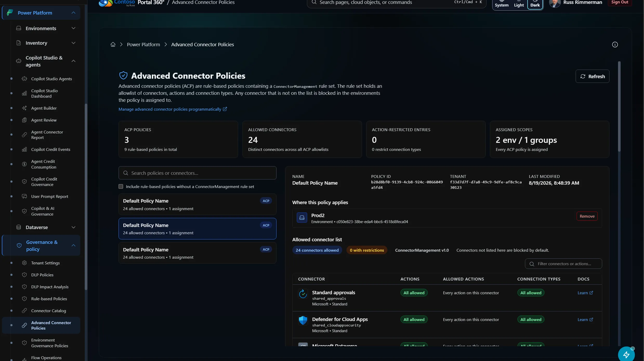This screenshot has height=361, width=644.
Task: Click the Defender for Cloud Apps shield icon
Action: [x=303, y=320]
